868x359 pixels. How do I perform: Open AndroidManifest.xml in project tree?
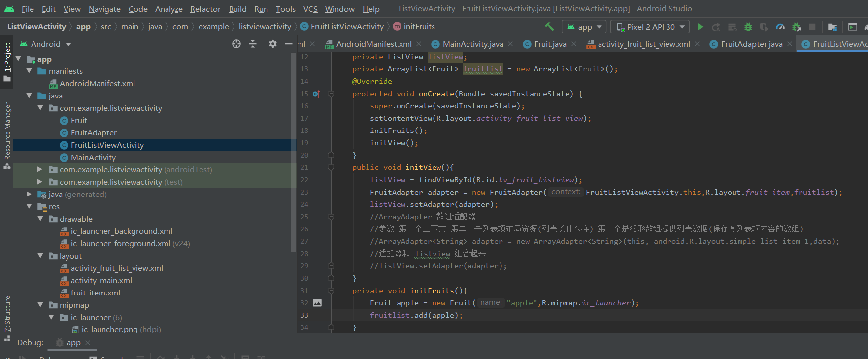[x=97, y=83]
